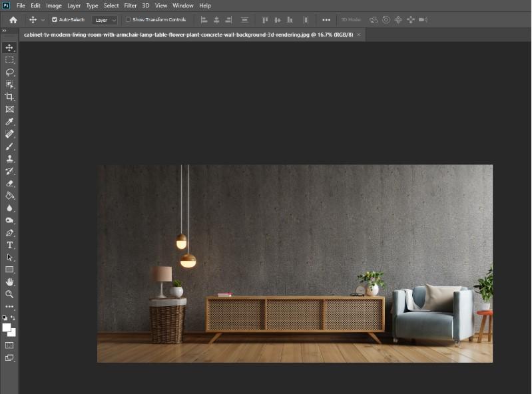The height and width of the screenshot is (394, 532).
Task: Open the Move tool preset picker arrow
Action: [x=43, y=20]
